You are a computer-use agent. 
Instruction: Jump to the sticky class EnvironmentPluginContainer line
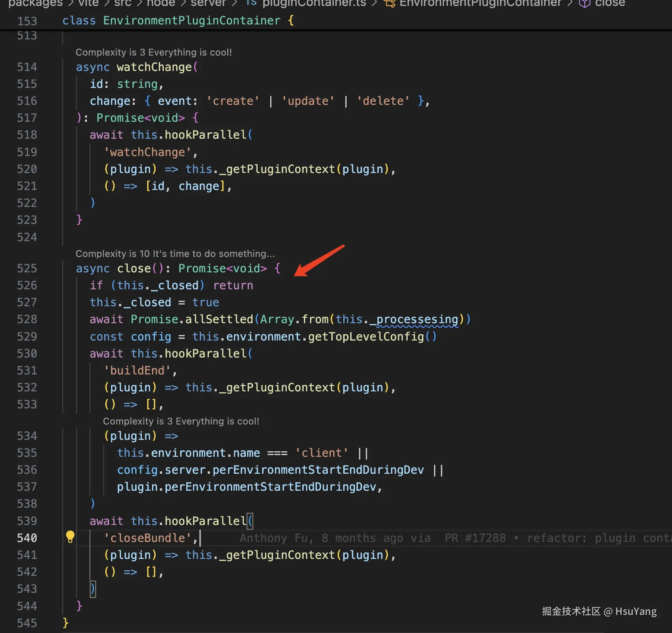[178, 20]
